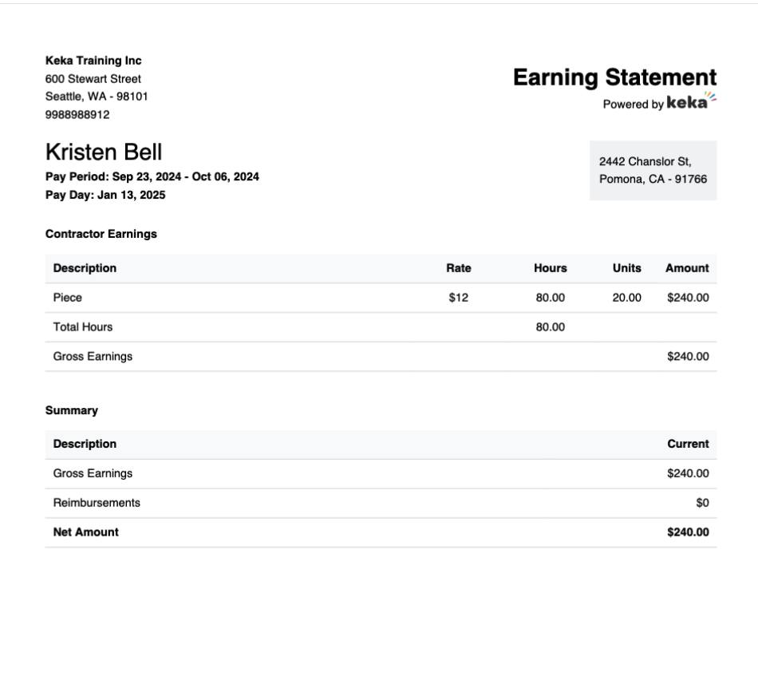Click the Total Hours row label
758x700 pixels.
click(x=83, y=327)
